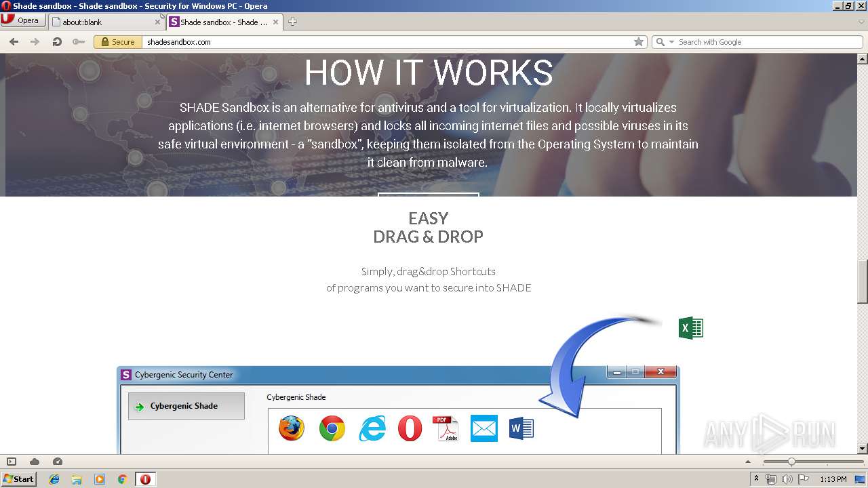Open the Opera menu button
868x488 pixels.
tap(23, 20)
